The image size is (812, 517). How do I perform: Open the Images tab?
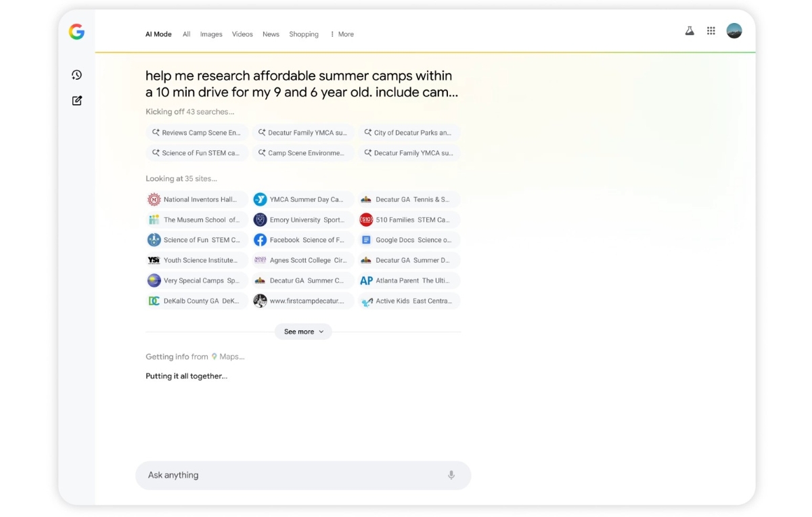(211, 35)
